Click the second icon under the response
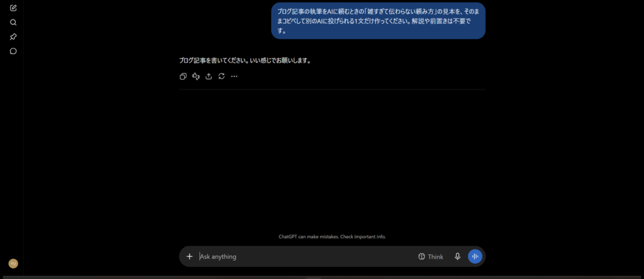Screen dimensions: 644x279 click(196, 76)
